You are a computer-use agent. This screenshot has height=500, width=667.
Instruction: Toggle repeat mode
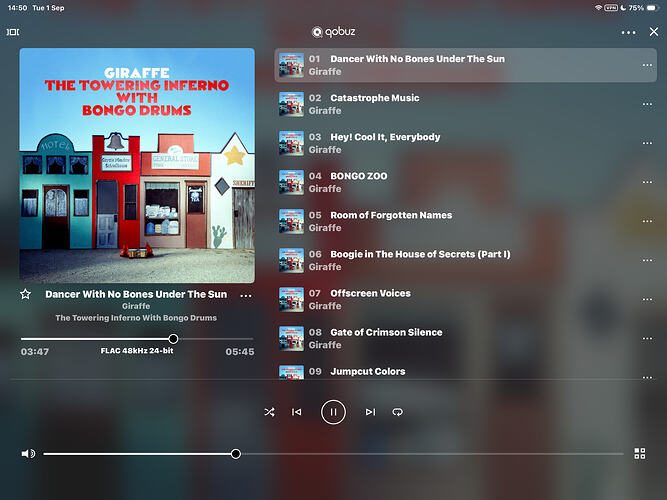[x=397, y=412]
